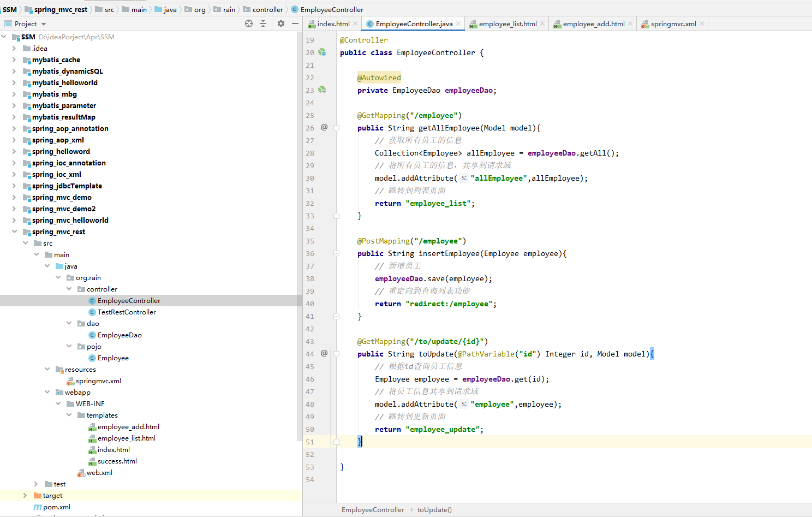812x517 pixels.
Task: Click autowired dependency gutter icon on line 23
Action: 323,90
